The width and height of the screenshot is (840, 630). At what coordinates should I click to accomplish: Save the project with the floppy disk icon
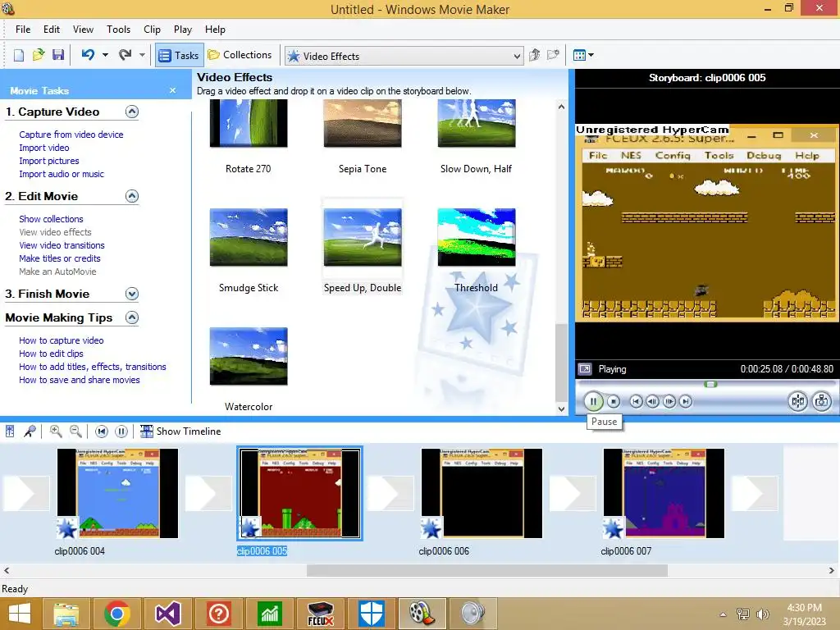pos(58,55)
